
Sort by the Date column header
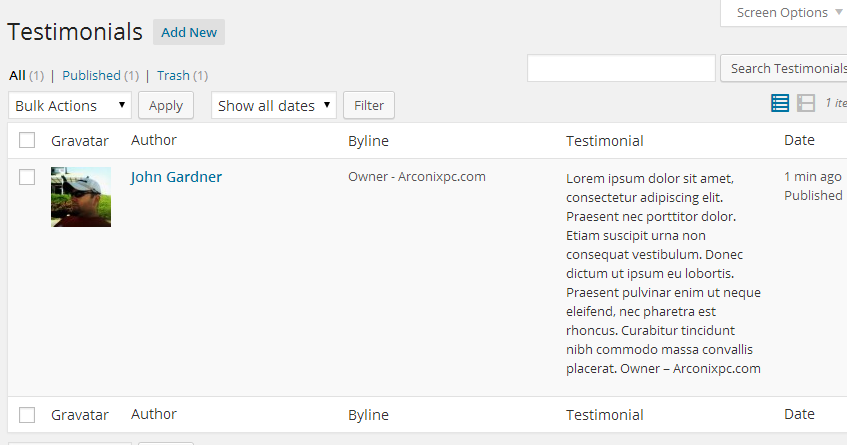(799, 140)
